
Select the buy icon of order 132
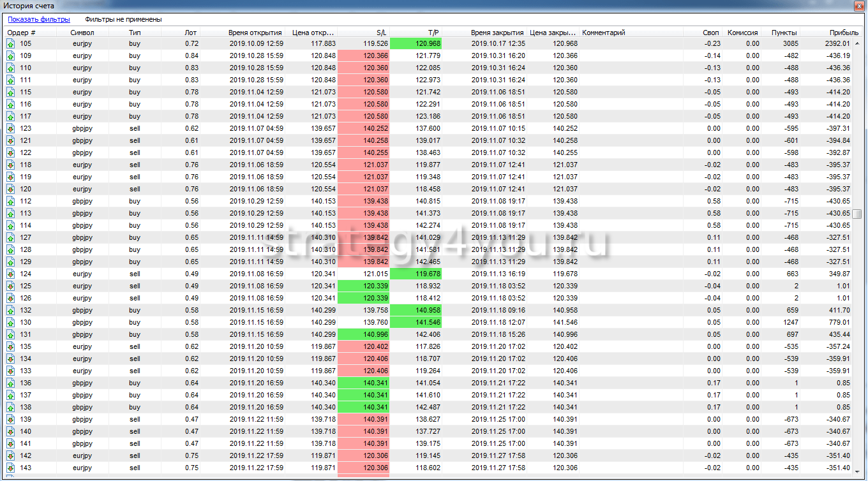click(10, 310)
